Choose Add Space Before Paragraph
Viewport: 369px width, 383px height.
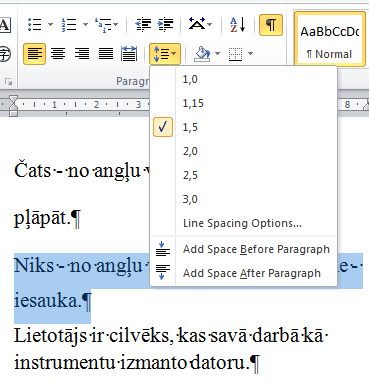point(244,249)
